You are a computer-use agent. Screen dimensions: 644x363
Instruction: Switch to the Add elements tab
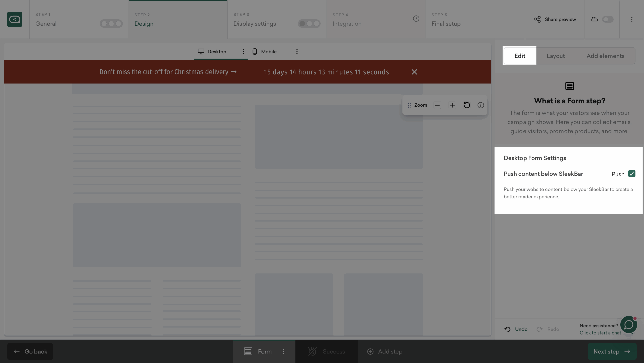[x=605, y=56]
